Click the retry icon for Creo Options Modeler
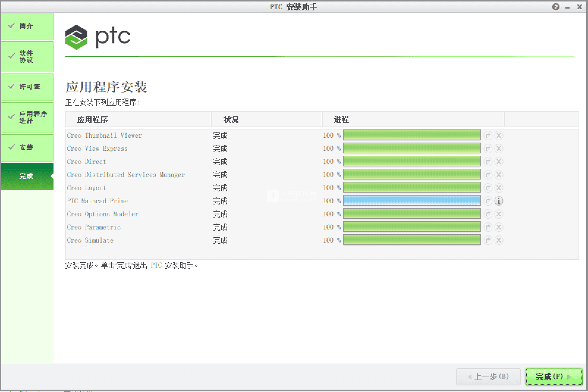 (488, 214)
